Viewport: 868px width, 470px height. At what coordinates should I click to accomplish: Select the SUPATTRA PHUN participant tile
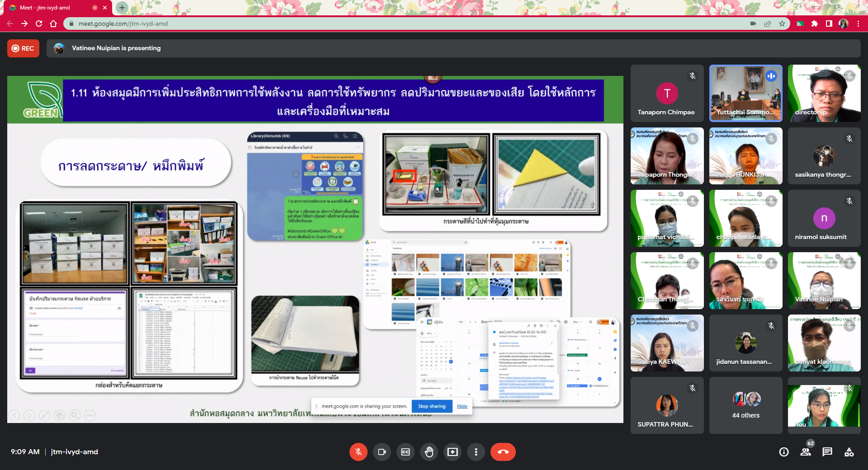[667, 405]
